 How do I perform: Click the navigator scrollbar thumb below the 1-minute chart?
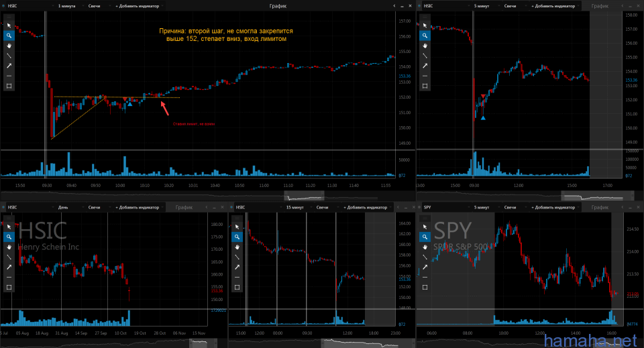coord(304,195)
